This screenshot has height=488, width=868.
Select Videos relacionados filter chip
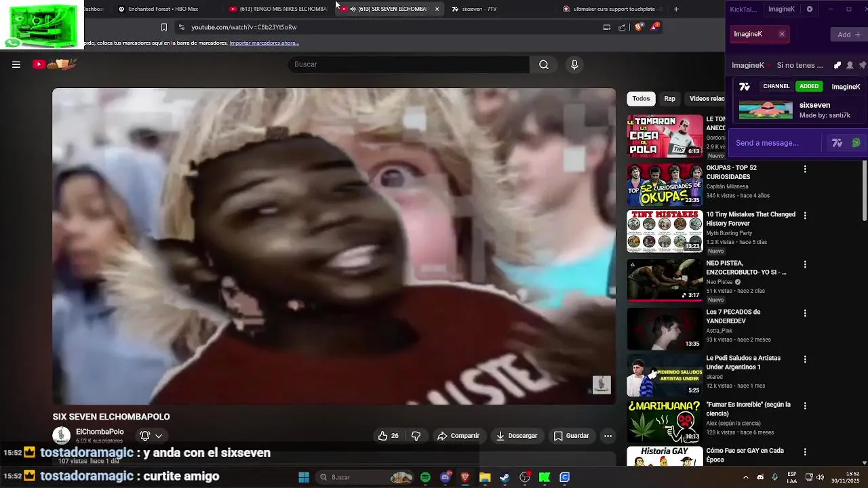point(707,98)
